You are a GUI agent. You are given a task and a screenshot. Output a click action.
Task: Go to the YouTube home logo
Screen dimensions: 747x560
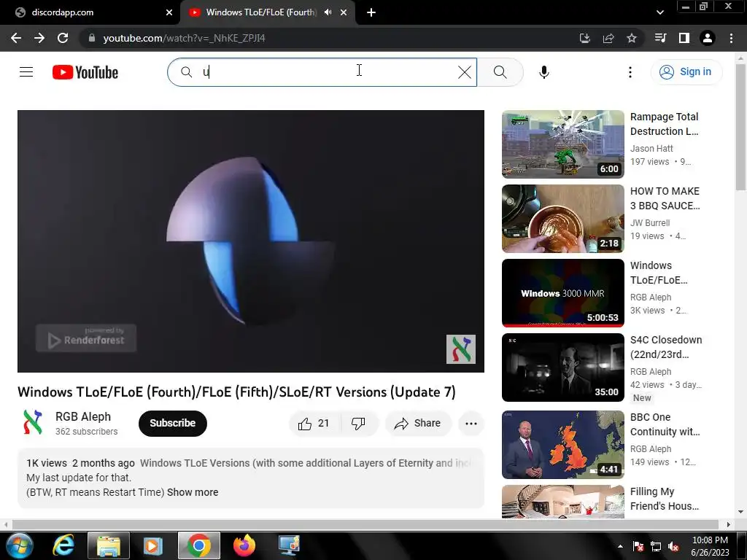85,72
